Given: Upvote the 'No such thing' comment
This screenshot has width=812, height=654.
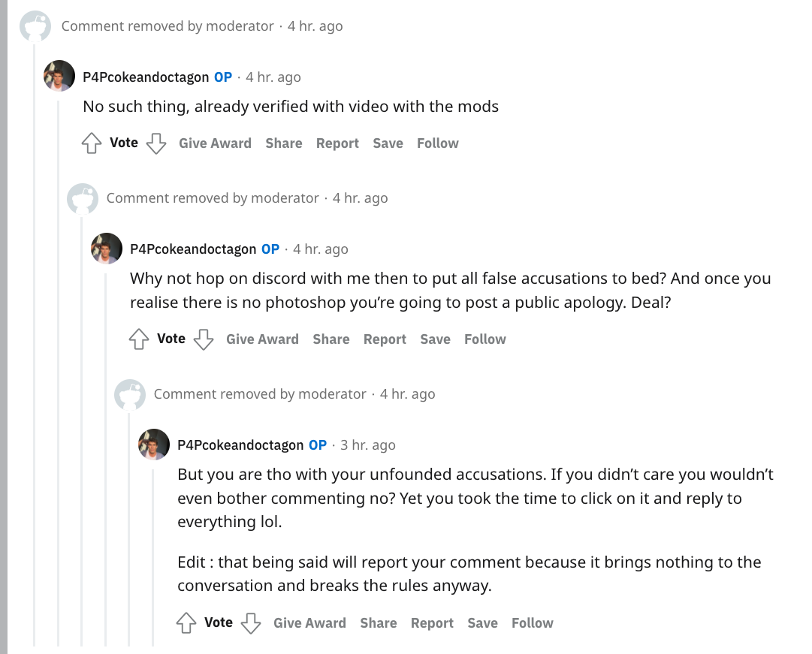Looking at the screenshot, I should click(91, 143).
